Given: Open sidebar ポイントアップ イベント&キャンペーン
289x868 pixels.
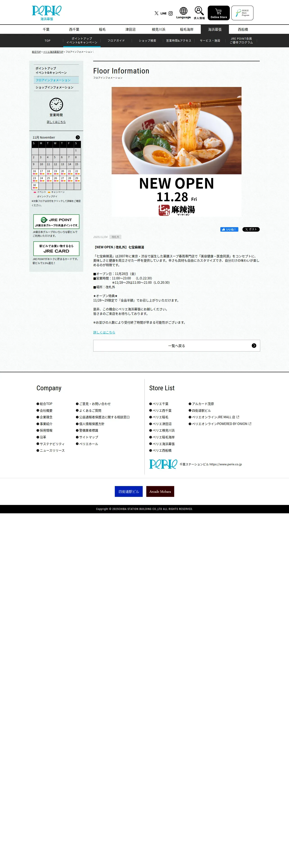Looking at the screenshot, I should click(56, 71).
